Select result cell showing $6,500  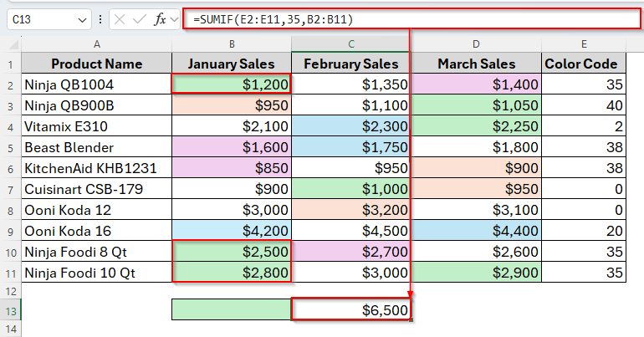[x=351, y=310]
